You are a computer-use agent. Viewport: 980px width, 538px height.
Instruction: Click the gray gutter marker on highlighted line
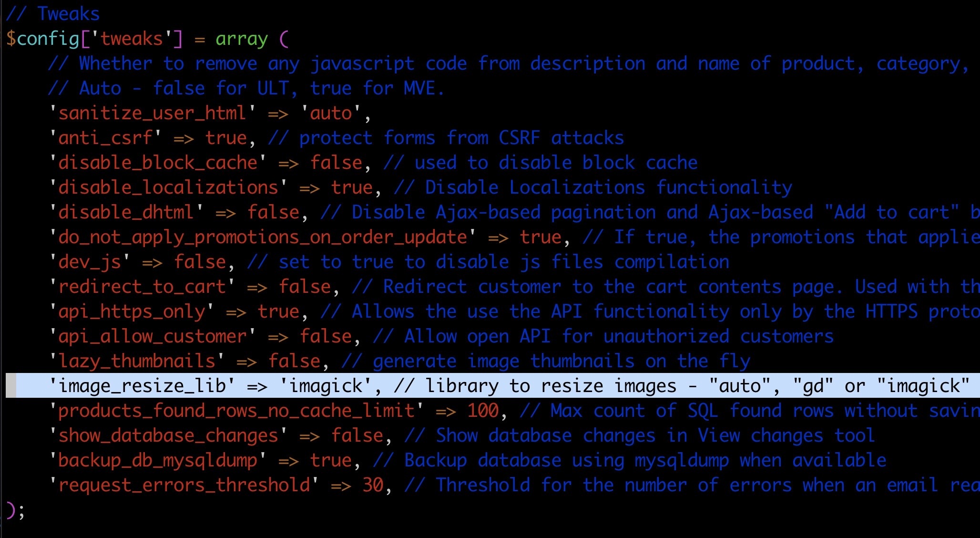coord(11,386)
